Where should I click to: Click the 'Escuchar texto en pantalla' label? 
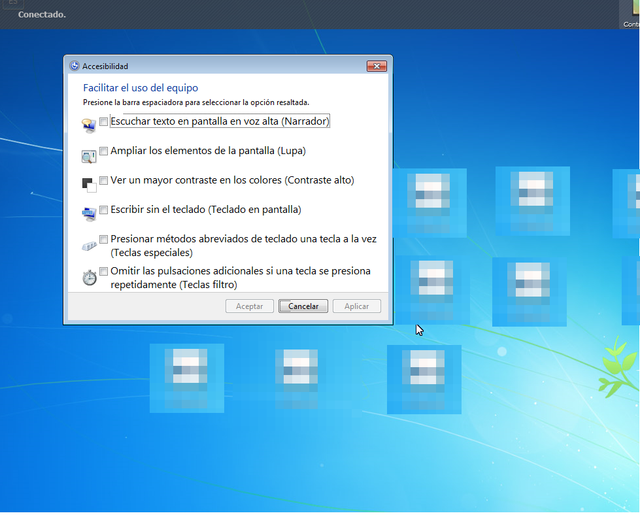tap(220, 121)
